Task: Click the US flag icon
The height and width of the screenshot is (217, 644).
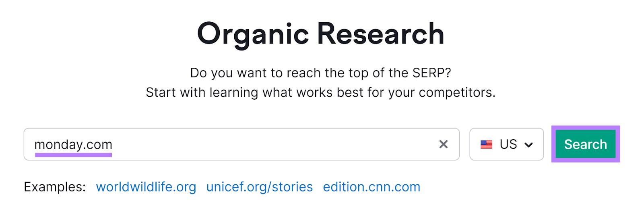Action: 486,144
